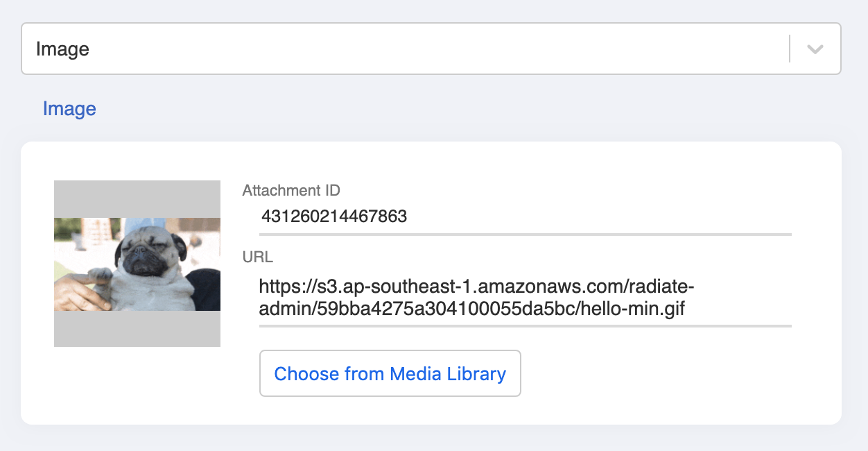
Task: Open the Image type combo box
Action: coord(431,49)
